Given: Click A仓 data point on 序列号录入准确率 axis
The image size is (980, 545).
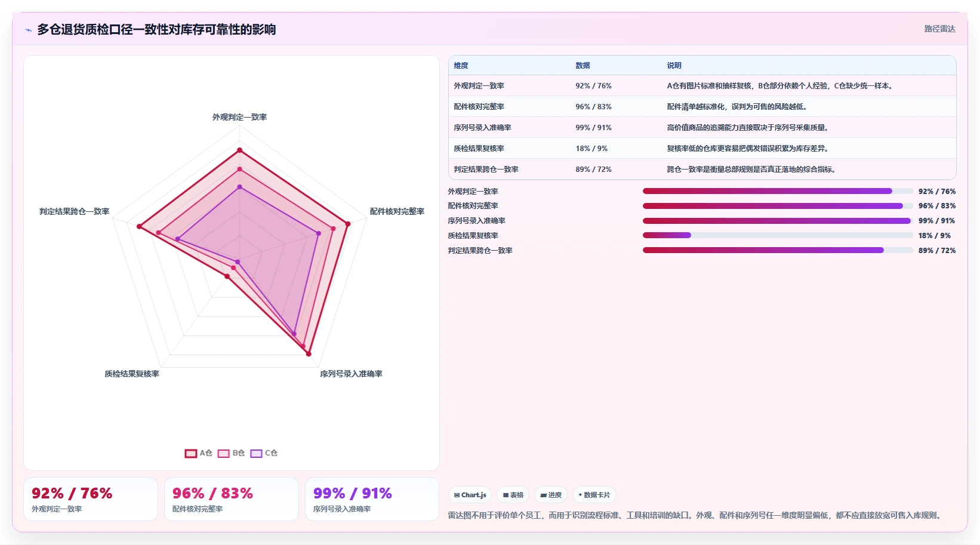Looking at the screenshot, I should coord(309,354).
